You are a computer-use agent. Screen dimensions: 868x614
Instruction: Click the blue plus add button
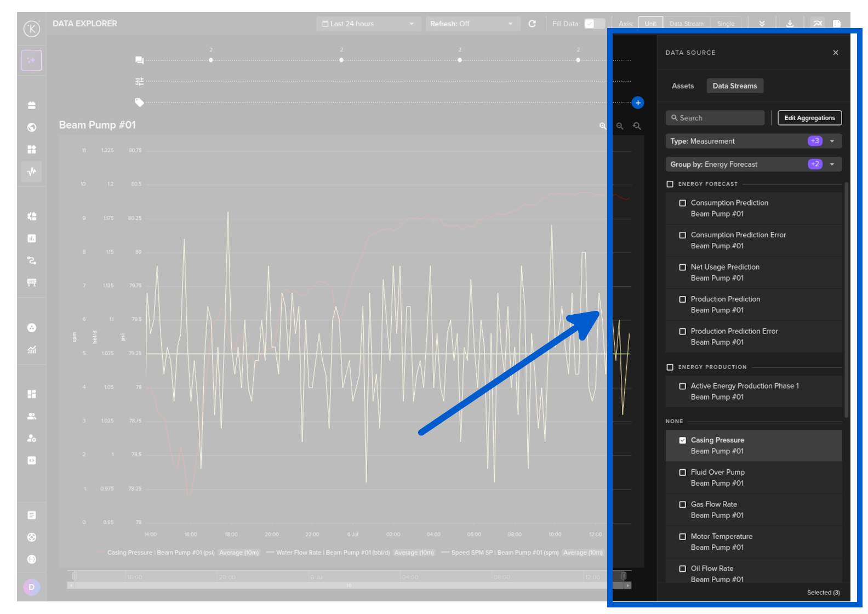(x=637, y=103)
